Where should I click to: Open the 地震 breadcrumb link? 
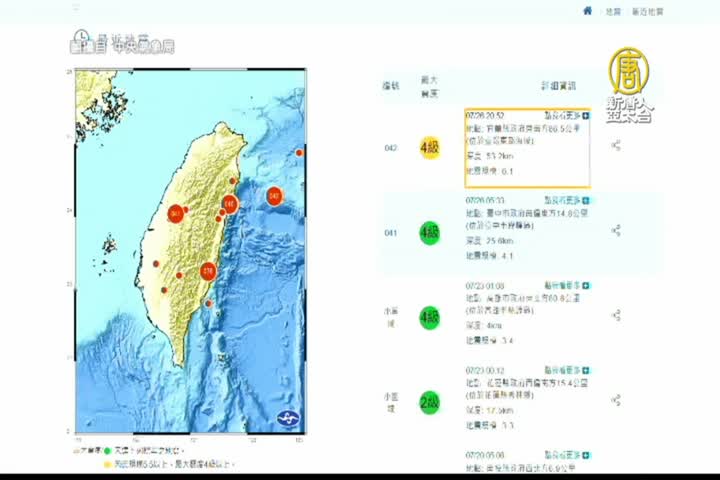(x=612, y=12)
